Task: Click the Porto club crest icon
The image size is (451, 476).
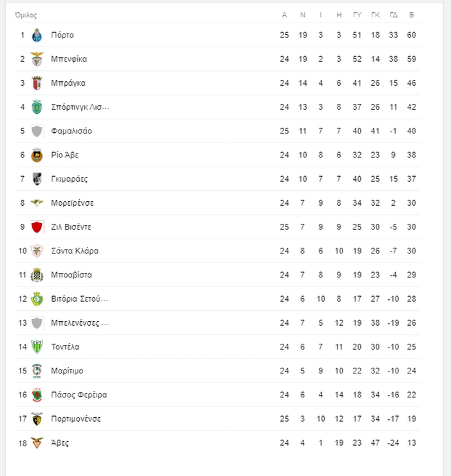Action: coord(37,35)
